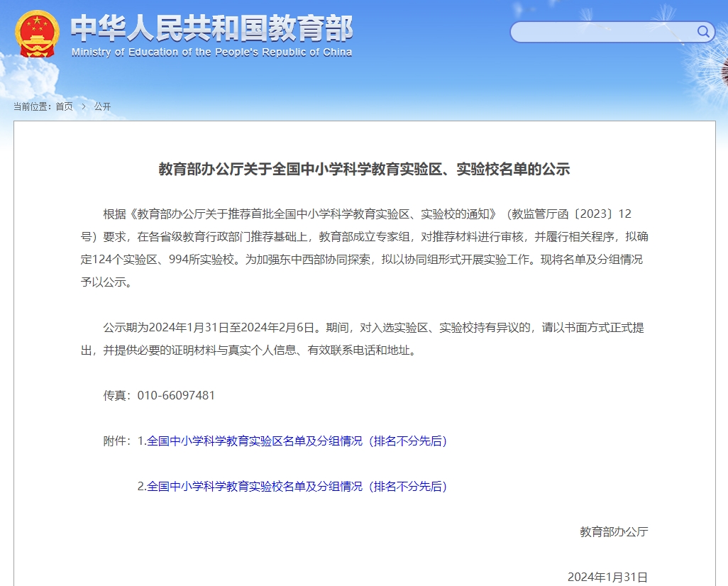Click the 中华人民共和国教育部 site title

coord(211,28)
